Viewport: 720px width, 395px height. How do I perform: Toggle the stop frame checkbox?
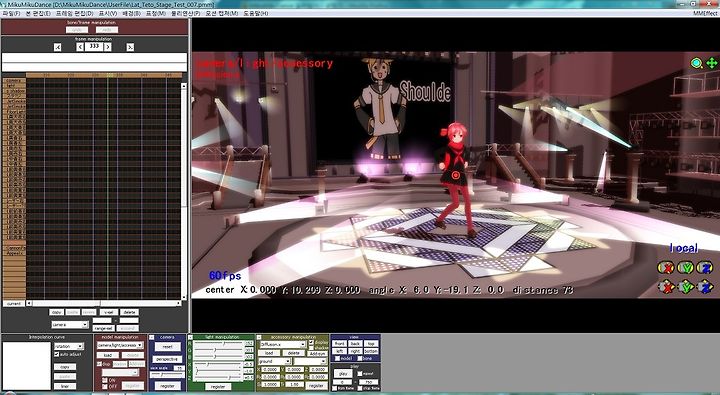[x=360, y=388]
